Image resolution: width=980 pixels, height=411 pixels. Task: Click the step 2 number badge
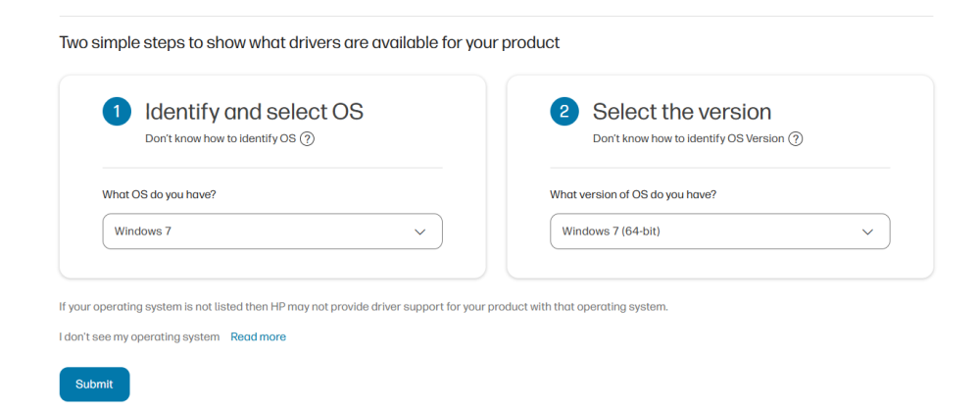tap(563, 112)
